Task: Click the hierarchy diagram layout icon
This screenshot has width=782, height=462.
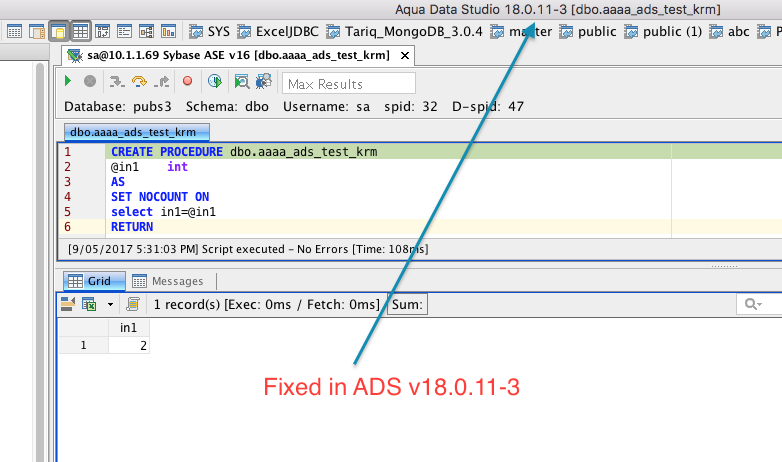Action: [x=146, y=32]
